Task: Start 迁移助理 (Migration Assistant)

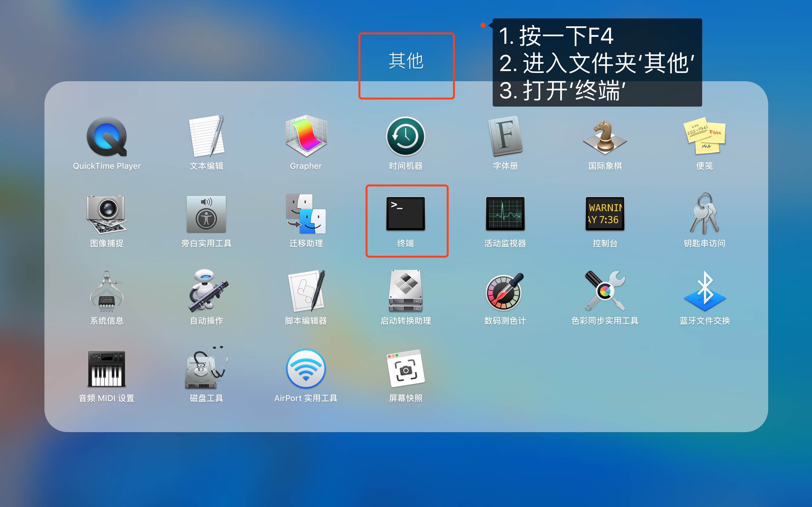Action: 306,214
